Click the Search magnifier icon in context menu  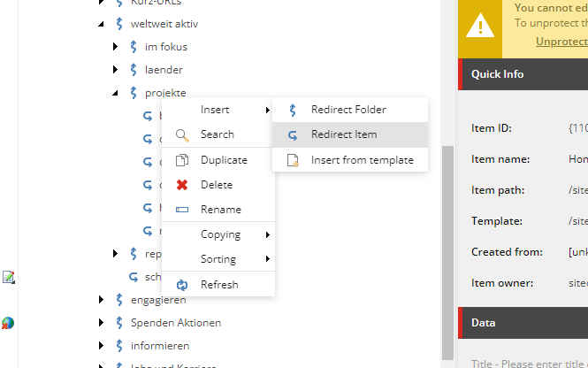[x=182, y=135]
